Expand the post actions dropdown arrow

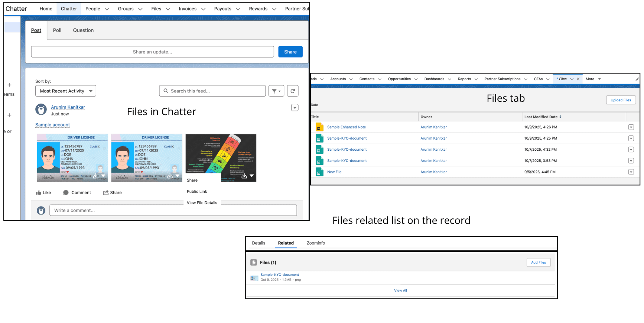click(295, 108)
